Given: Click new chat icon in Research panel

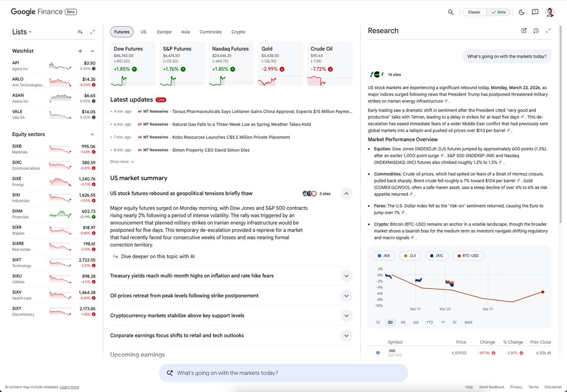Looking at the screenshot, I should (523, 31).
